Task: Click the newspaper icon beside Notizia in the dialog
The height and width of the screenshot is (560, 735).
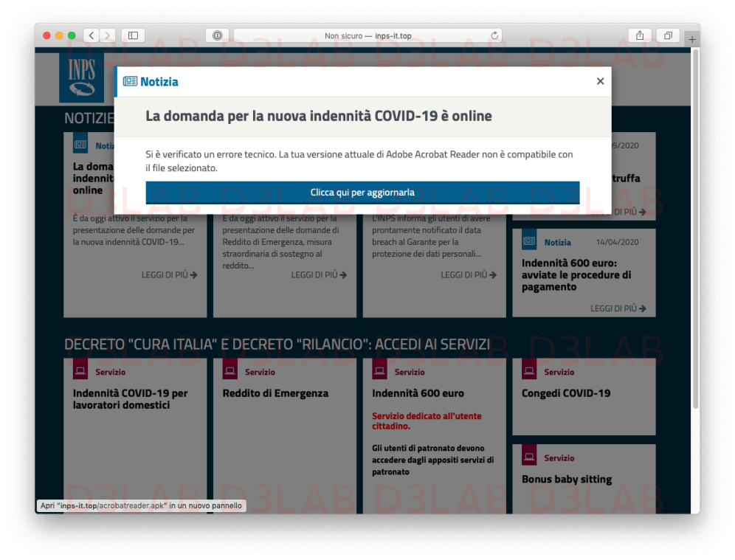Action: coord(130,82)
